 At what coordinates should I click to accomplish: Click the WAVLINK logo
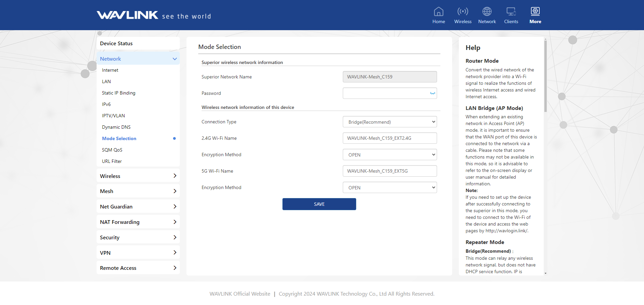click(127, 15)
